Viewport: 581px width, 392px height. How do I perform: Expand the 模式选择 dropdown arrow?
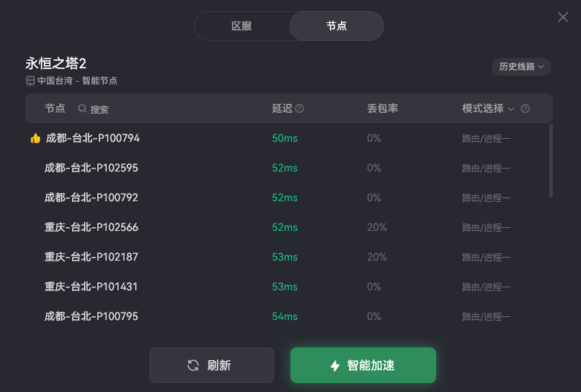pyautogui.click(x=511, y=109)
